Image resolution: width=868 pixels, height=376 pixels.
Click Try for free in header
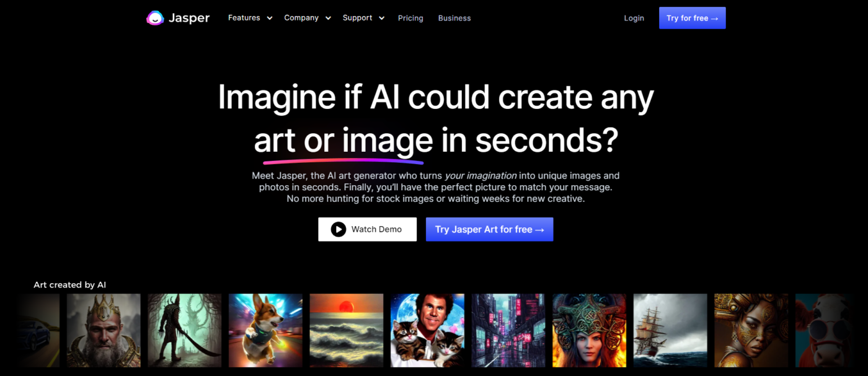692,18
